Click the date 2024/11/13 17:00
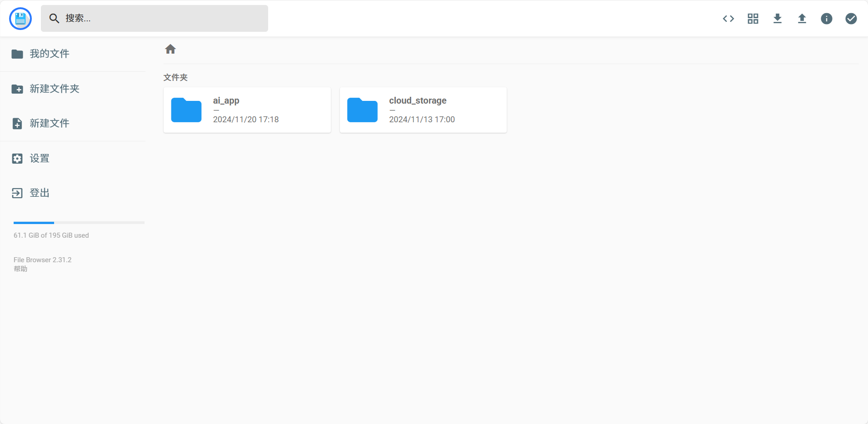Viewport: 868px width, 424px height. pos(422,120)
